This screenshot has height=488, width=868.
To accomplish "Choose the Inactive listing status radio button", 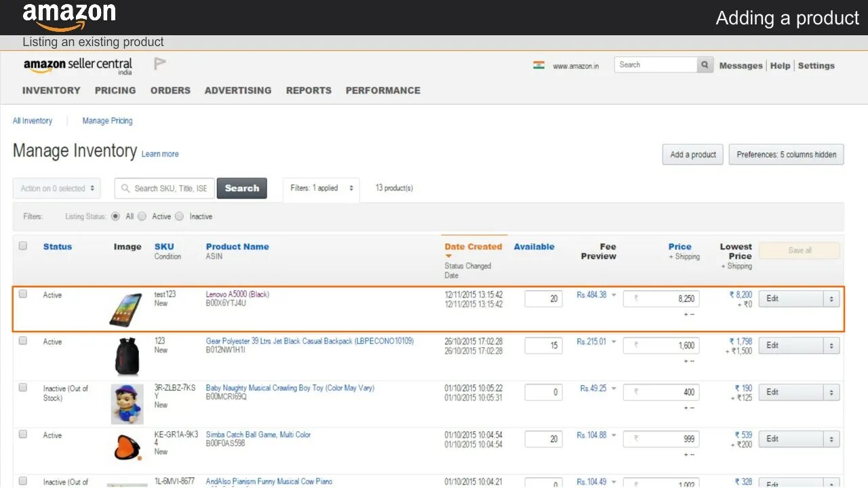I will pos(179,216).
